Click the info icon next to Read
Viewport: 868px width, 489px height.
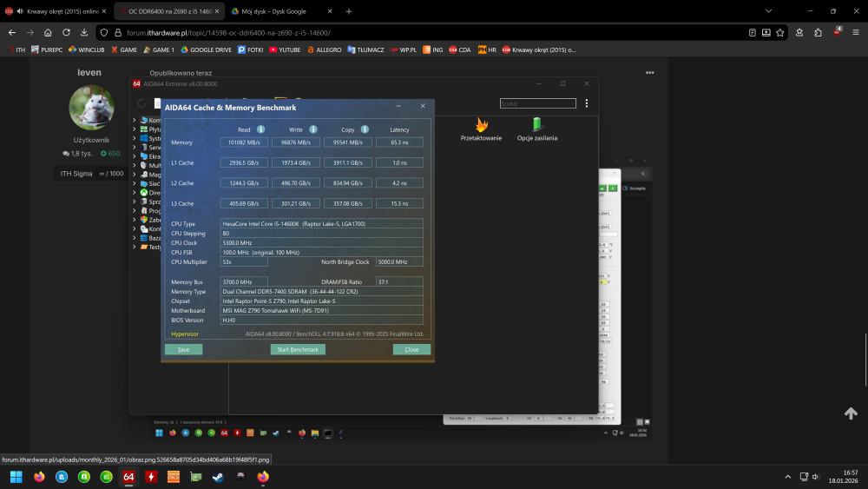pyautogui.click(x=260, y=129)
